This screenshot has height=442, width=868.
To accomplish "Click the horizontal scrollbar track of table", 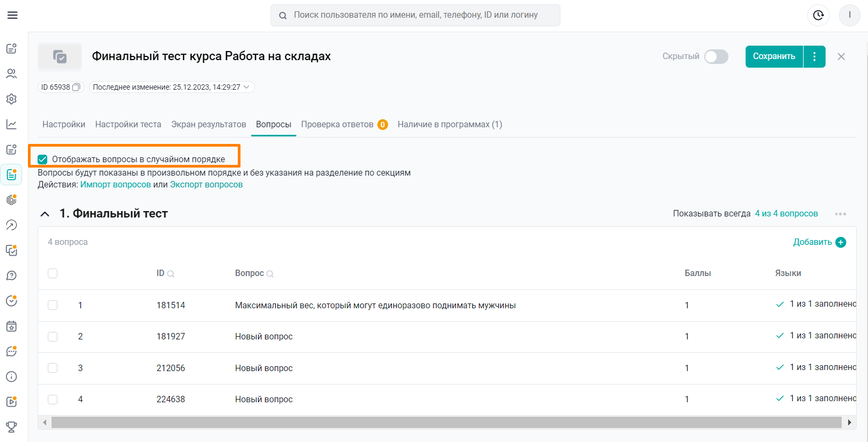I will 446,423.
